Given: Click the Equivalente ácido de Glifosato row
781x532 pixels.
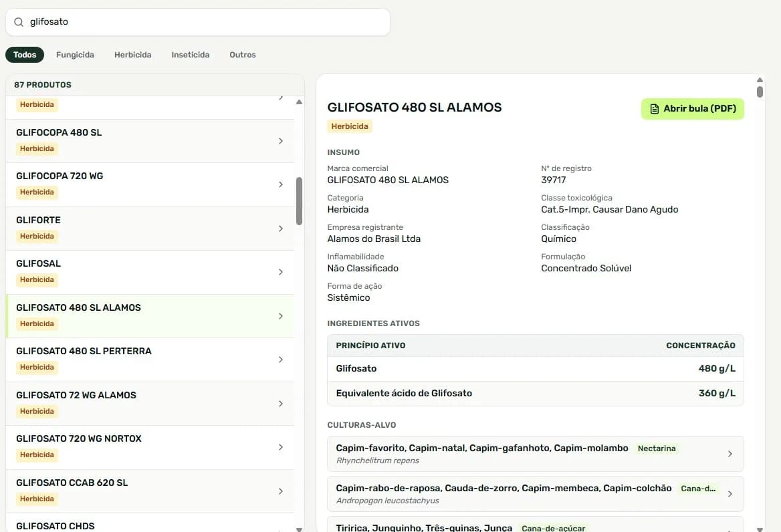Looking at the screenshot, I should click(x=536, y=394).
